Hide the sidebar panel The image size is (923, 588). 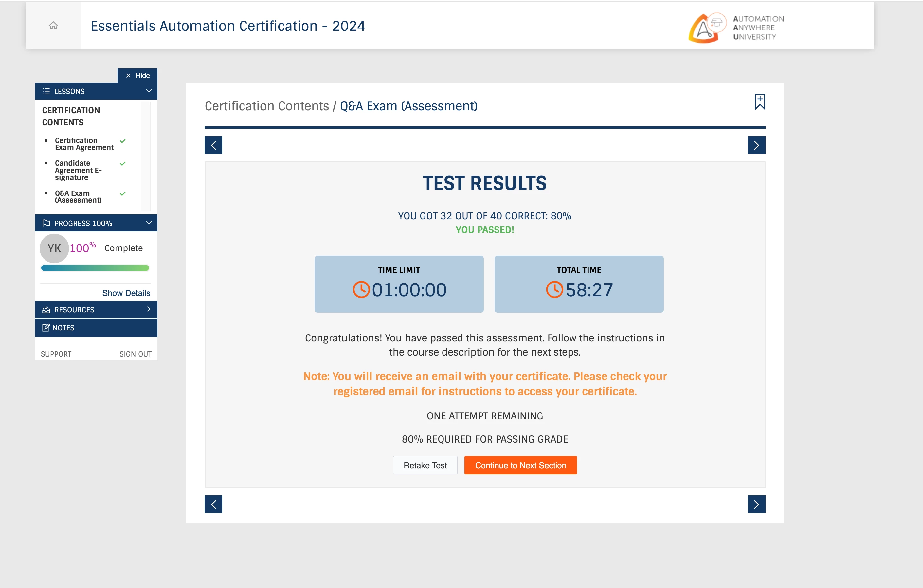(137, 76)
